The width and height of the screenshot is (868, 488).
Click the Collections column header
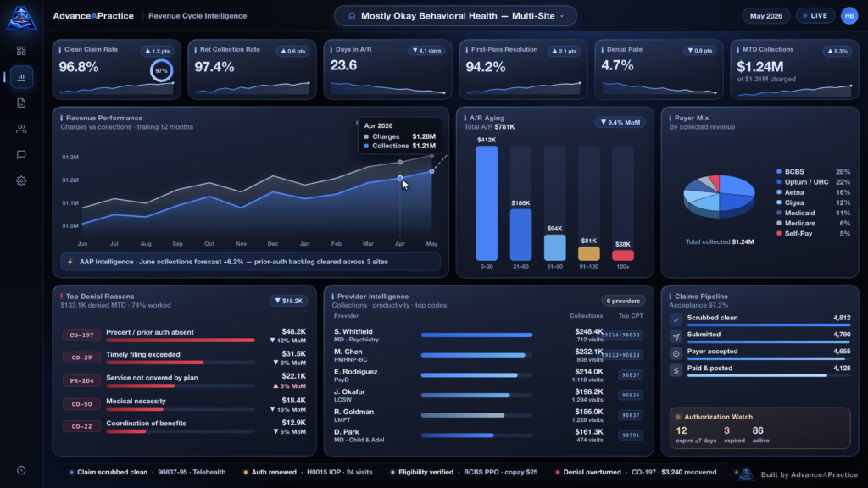587,316
